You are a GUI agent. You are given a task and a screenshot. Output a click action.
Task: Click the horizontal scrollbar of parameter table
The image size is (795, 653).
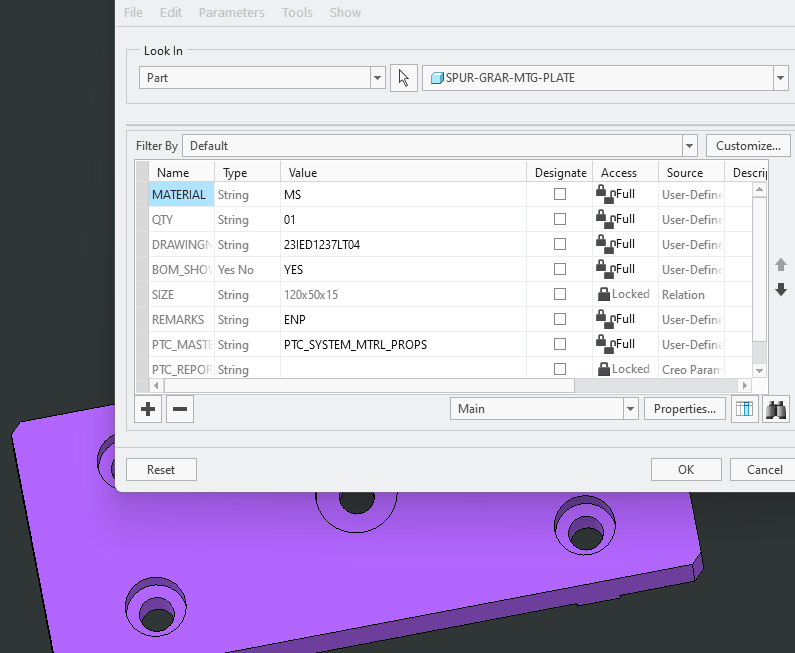tap(369, 385)
